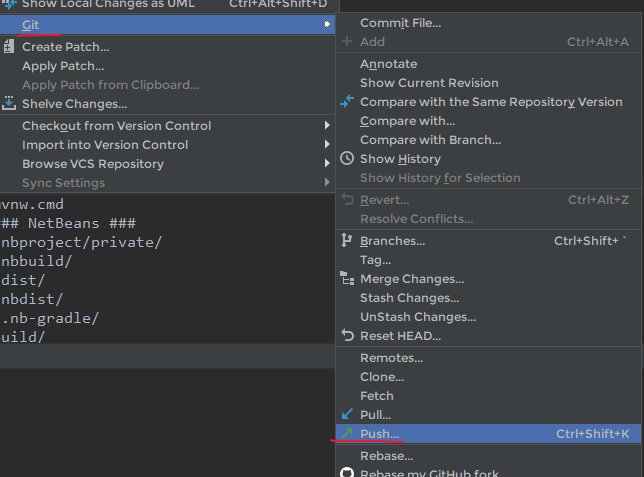Image resolution: width=644 pixels, height=477 pixels.
Task: Click the Create Patch icon
Action: pyautogui.click(x=9, y=47)
